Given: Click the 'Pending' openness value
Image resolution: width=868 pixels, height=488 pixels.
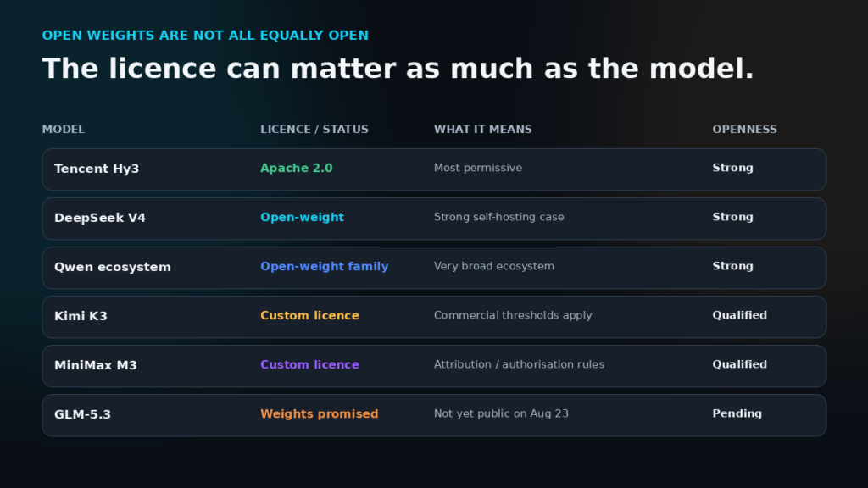Looking at the screenshot, I should tap(737, 413).
